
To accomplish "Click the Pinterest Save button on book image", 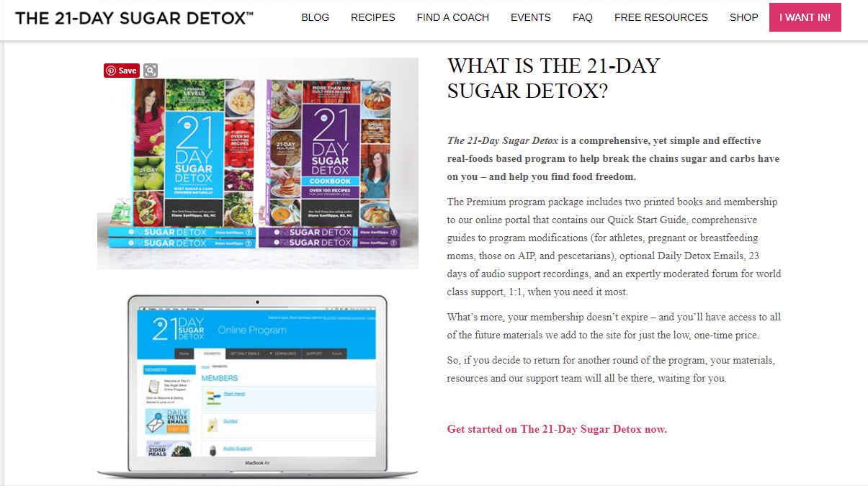I will (121, 71).
